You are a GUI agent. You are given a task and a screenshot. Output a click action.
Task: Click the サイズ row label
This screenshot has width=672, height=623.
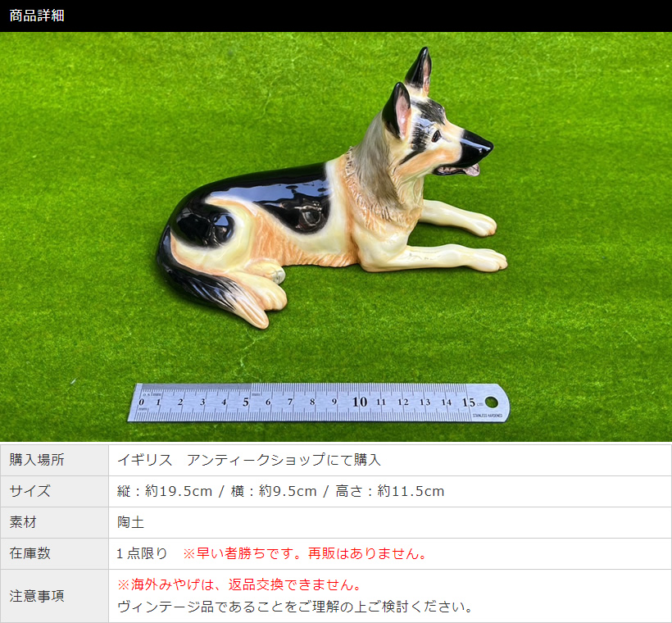coord(30,491)
